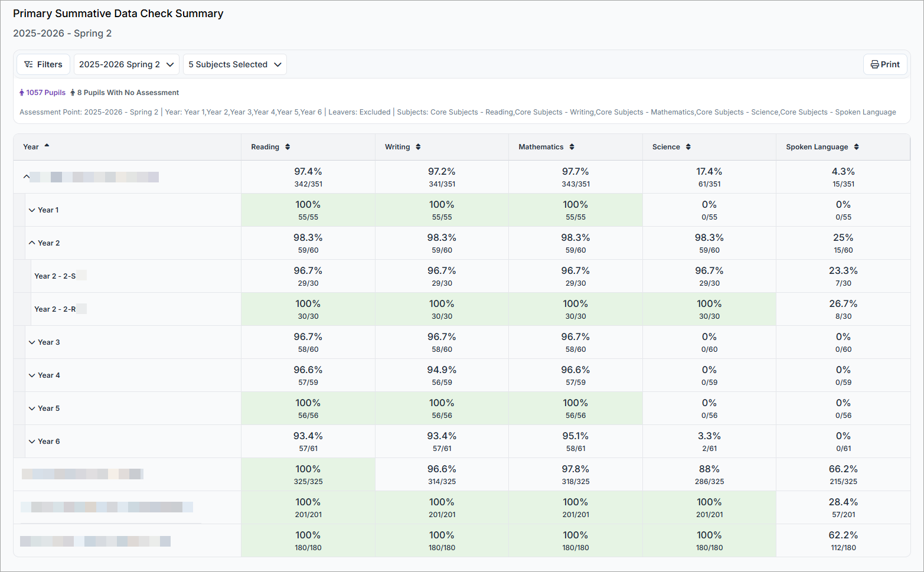Collapse the first school group row
This screenshot has height=572, width=924.
[26, 176]
